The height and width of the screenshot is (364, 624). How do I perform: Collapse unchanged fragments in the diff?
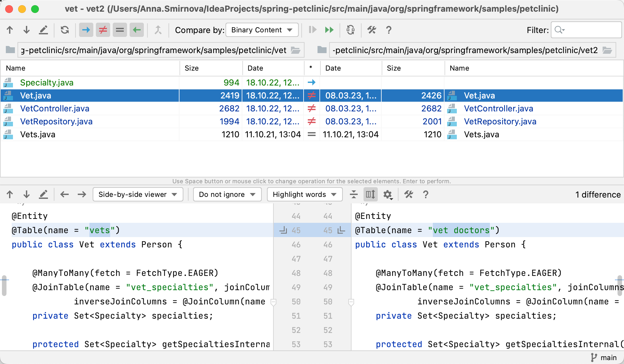(353, 194)
